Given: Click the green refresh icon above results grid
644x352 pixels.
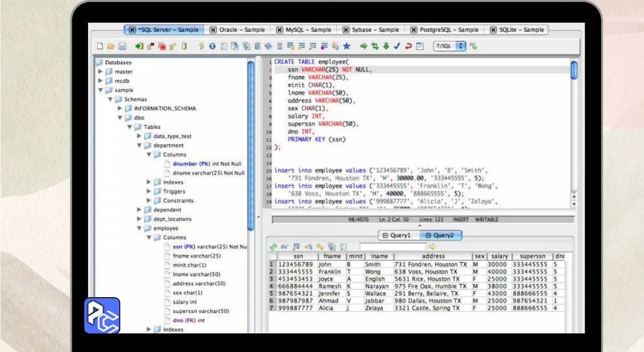Looking at the screenshot, I should click(x=273, y=246).
